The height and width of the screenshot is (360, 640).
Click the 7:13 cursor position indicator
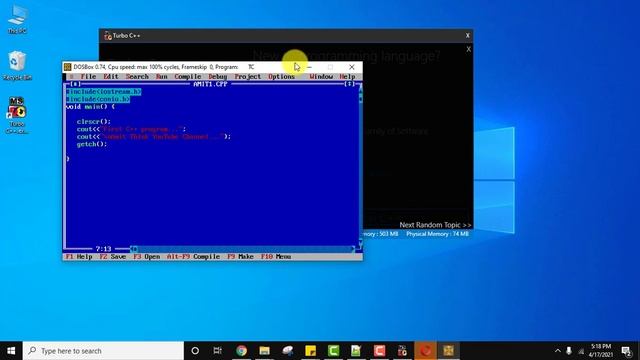click(x=103, y=249)
